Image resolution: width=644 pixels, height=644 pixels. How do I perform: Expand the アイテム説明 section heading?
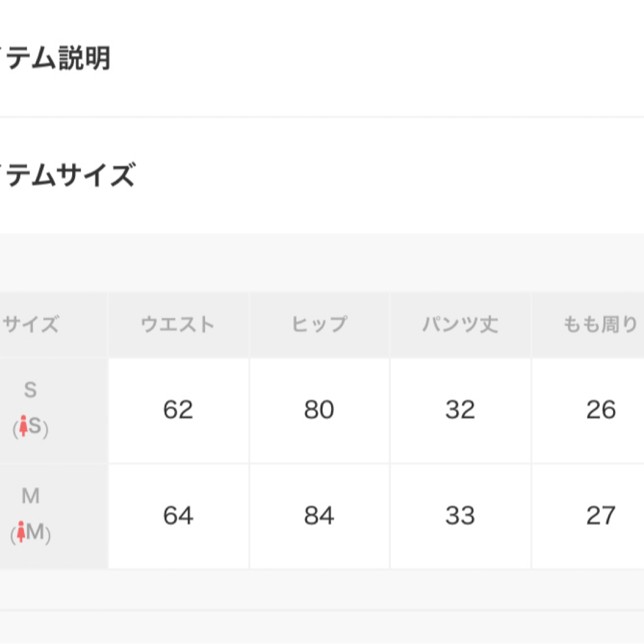tap(55, 58)
